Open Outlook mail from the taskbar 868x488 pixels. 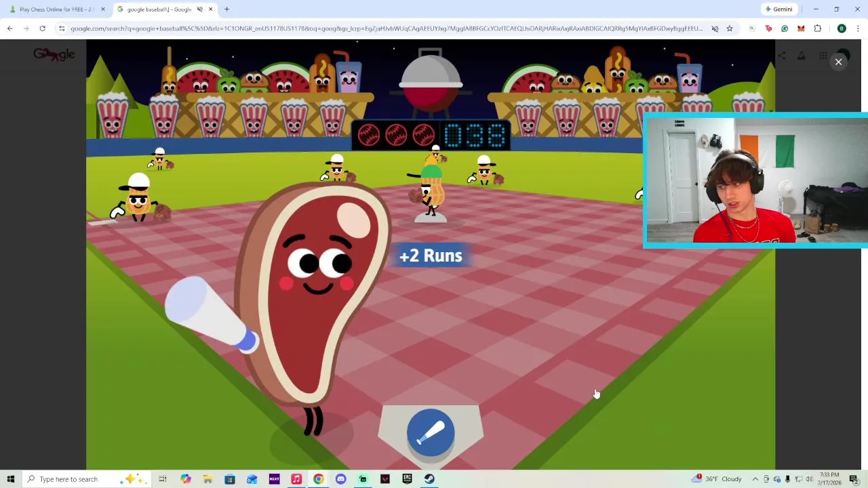coord(252,479)
